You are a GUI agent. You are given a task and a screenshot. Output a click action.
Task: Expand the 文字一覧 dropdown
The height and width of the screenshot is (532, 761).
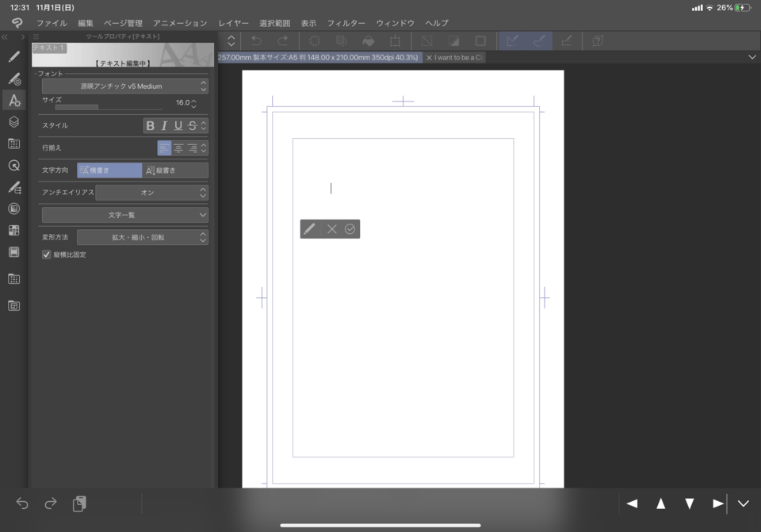click(x=124, y=215)
